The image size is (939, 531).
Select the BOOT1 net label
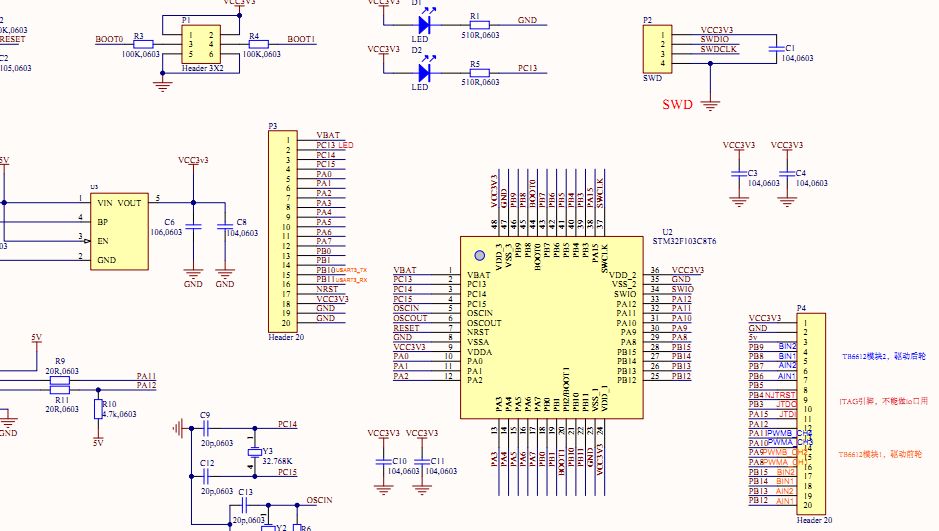pyautogui.click(x=301, y=40)
